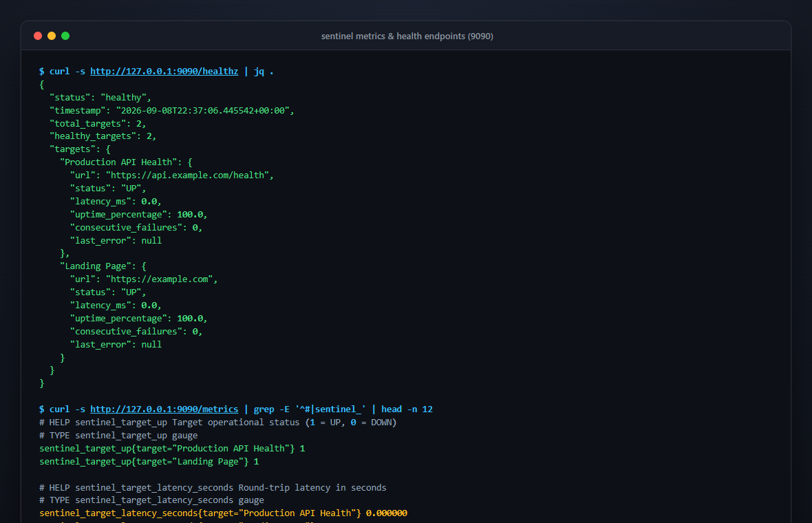Click last_error null under Production API Health

tap(116, 240)
